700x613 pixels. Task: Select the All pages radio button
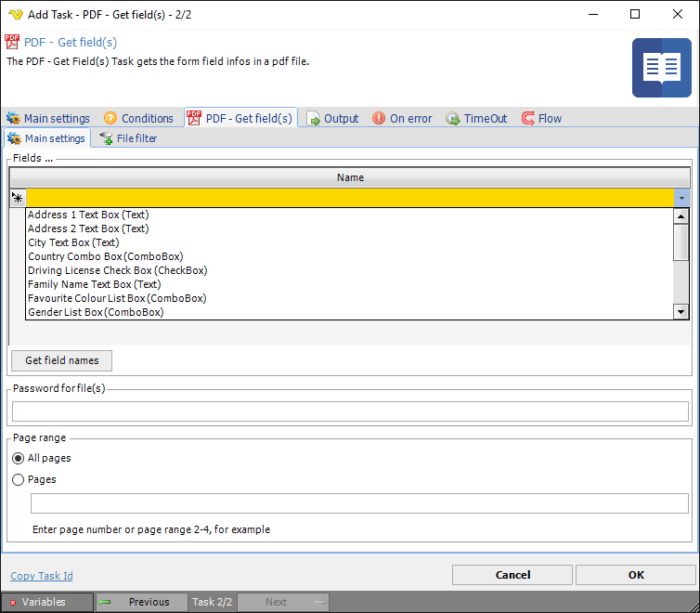(x=19, y=459)
